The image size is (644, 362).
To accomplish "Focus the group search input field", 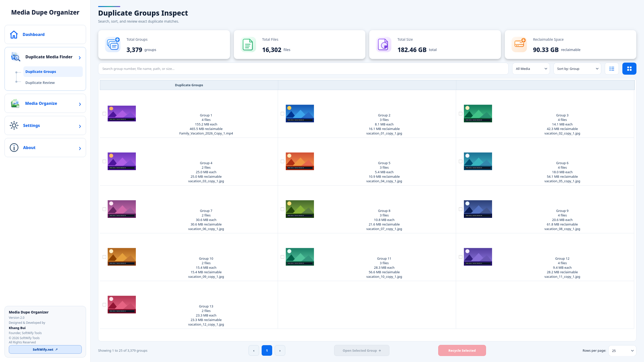I will coord(303,69).
